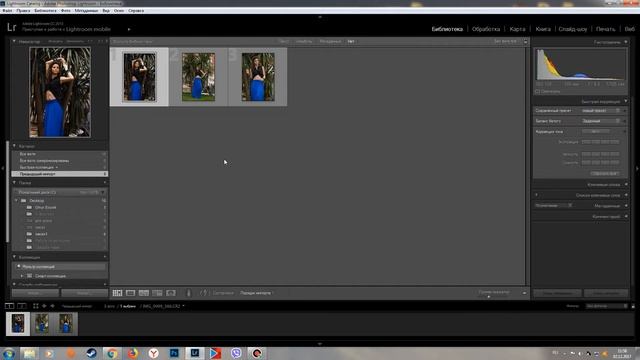Open Google Chrome from the taskbar
The width and height of the screenshot is (640, 360).
pyautogui.click(x=112, y=353)
